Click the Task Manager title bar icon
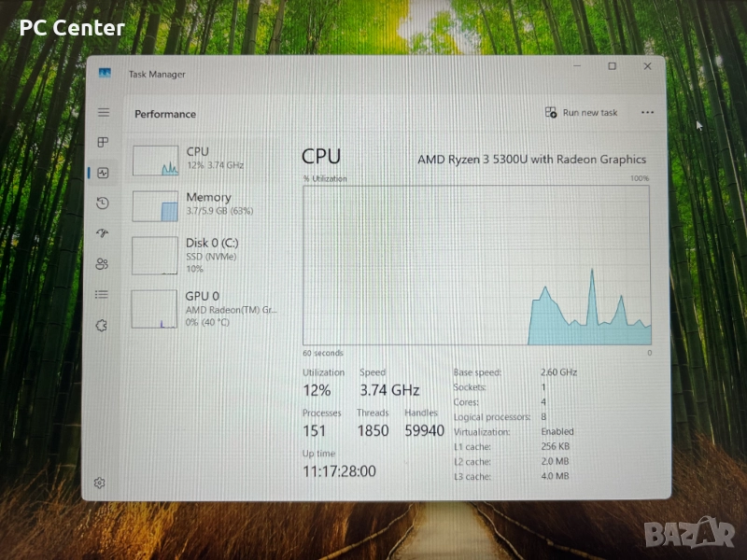The width and height of the screenshot is (747, 560). tap(105, 75)
